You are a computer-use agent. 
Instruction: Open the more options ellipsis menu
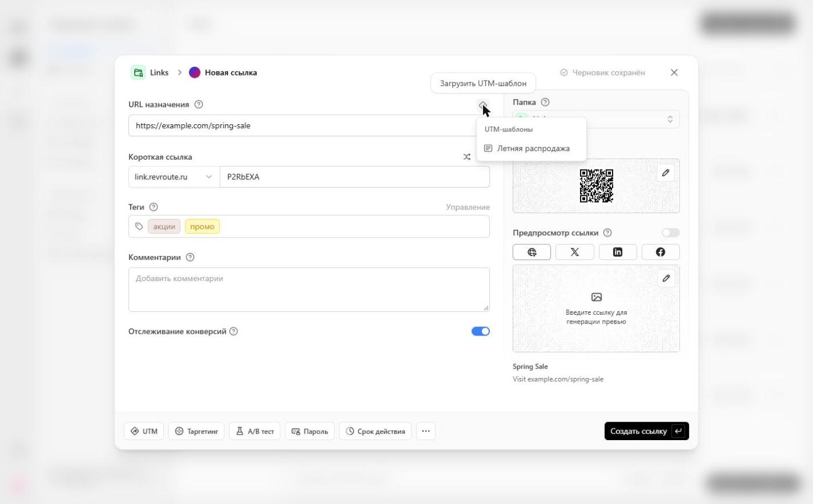click(x=426, y=431)
